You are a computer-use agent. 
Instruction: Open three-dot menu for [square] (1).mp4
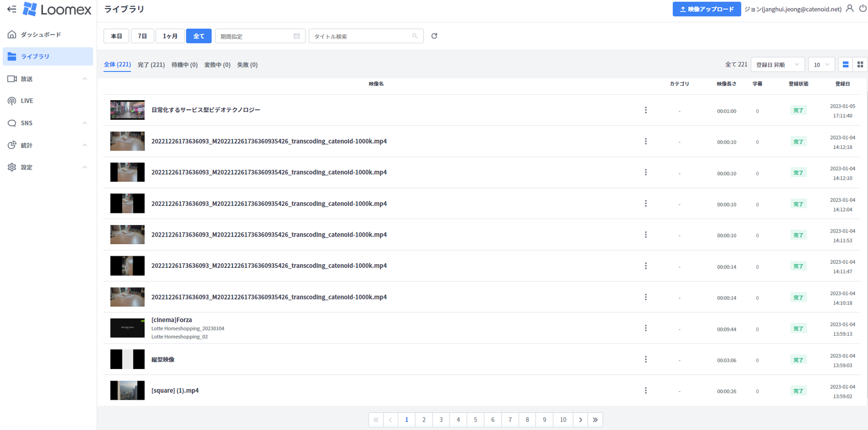click(x=646, y=391)
